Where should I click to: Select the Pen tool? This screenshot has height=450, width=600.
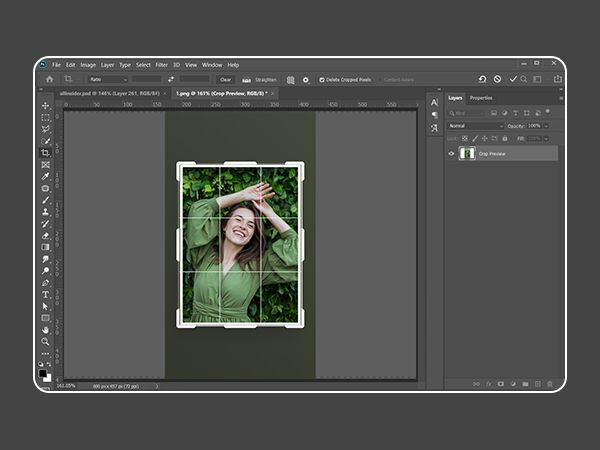pos(46,283)
